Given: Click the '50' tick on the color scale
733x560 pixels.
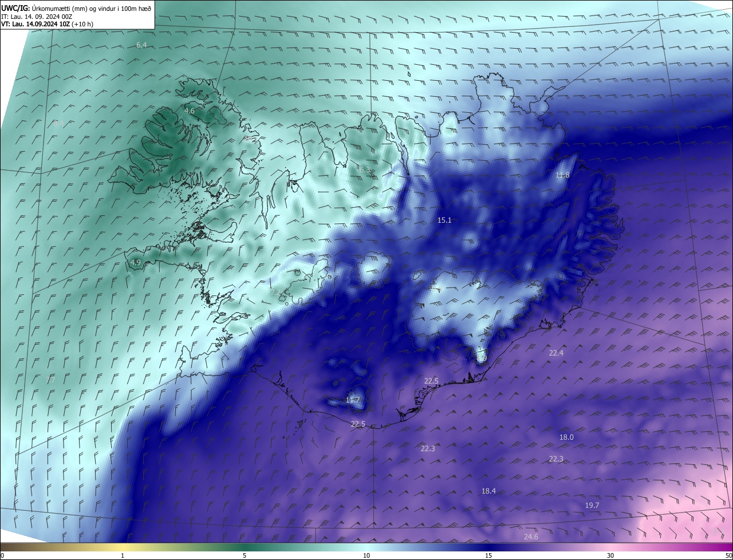Looking at the screenshot, I should [x=728, y=555].
